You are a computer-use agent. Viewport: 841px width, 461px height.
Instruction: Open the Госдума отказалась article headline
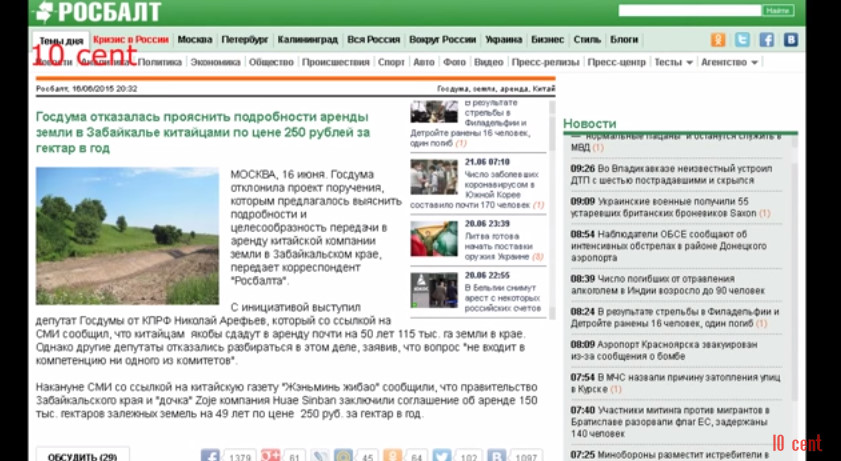coord(203,132)
